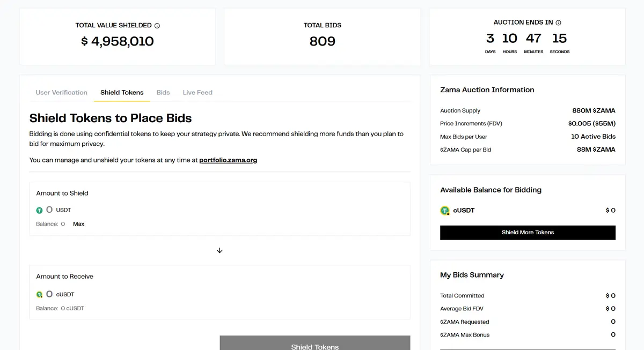Click the gray Shield Tokens submit button
This screenshot has width=644, height=350.
[315, 343]
